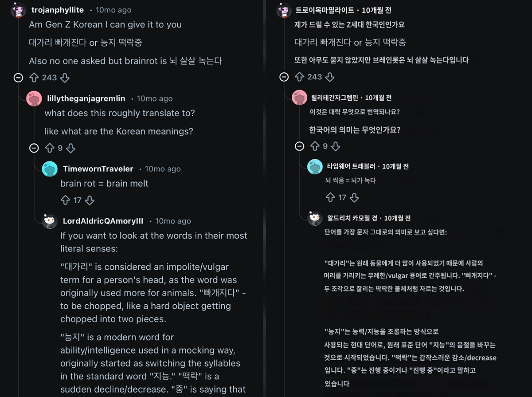
Task: Downvote lillytheganjagremlin's English comment
Action: click(70, 148)
